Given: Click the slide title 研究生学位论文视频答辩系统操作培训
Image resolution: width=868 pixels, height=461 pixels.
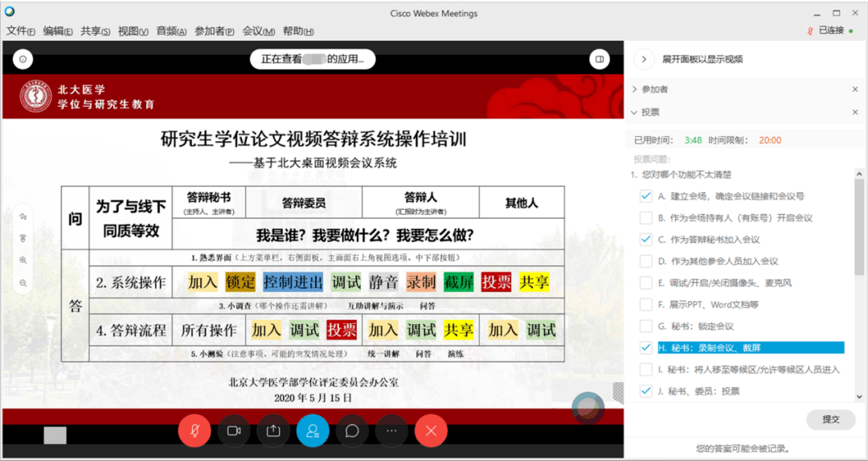Looking at the screenshot, I should (x=313, y=138).
